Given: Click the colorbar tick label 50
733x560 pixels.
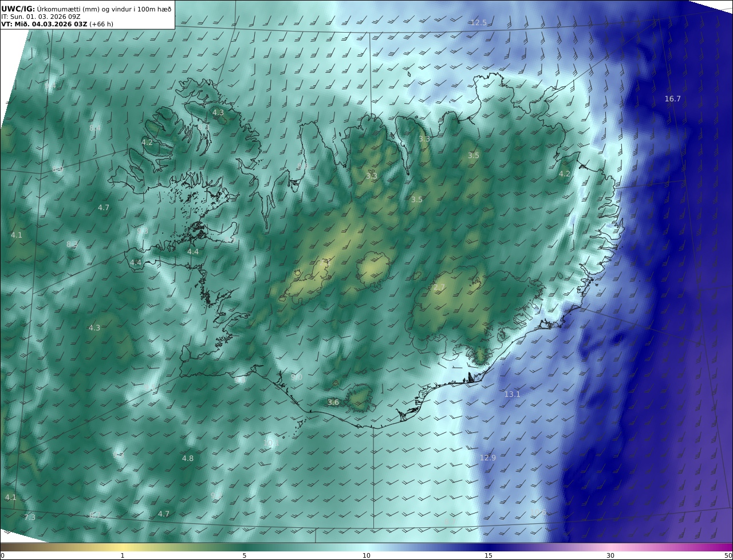Looking at the screenshot, I should click(x=728, y=556).
